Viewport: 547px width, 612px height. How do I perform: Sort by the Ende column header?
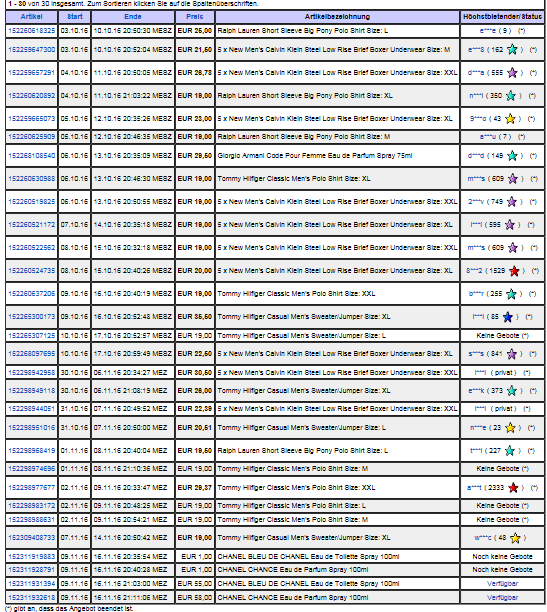tap(133, 17)
